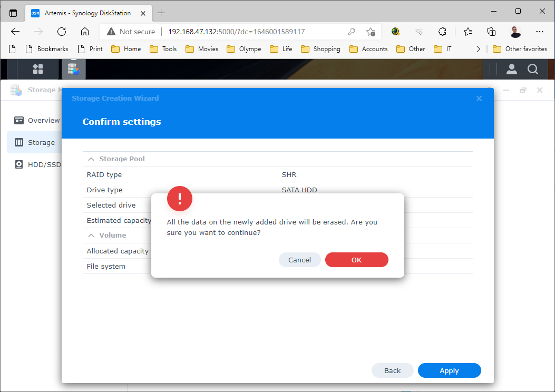The width and height of the screenshot is (555, 392).
Task: Open the Other favorites-bar folder
Action: (x=411, y=49)
